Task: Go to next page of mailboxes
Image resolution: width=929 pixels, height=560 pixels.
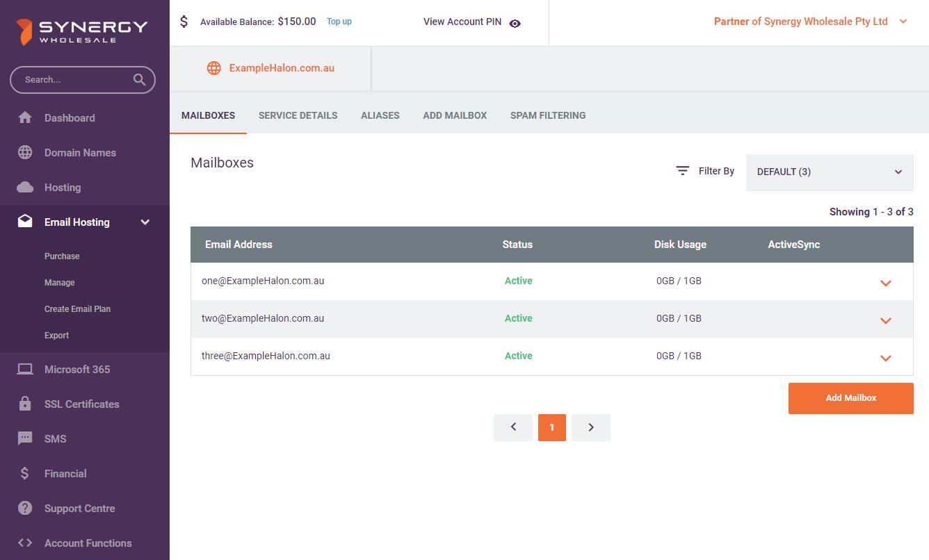Action: point(590,427)
